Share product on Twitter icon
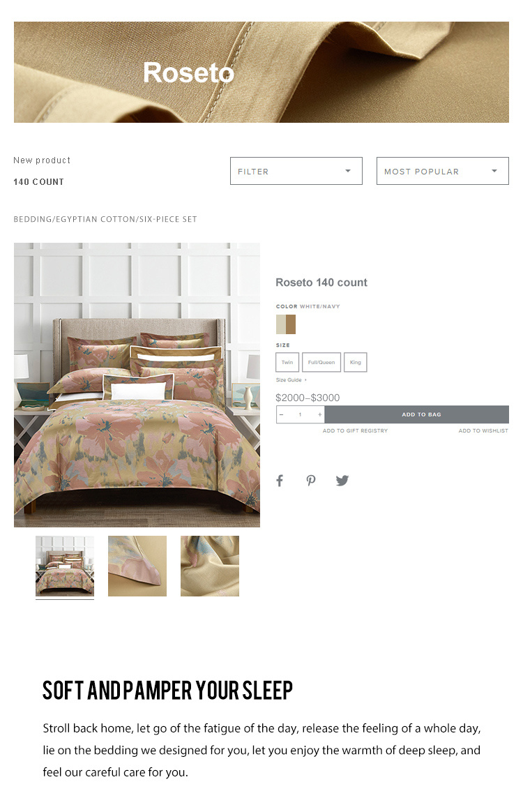Viewport: 523px width, 812px height. pyautogui.click(x=342, y=481)
